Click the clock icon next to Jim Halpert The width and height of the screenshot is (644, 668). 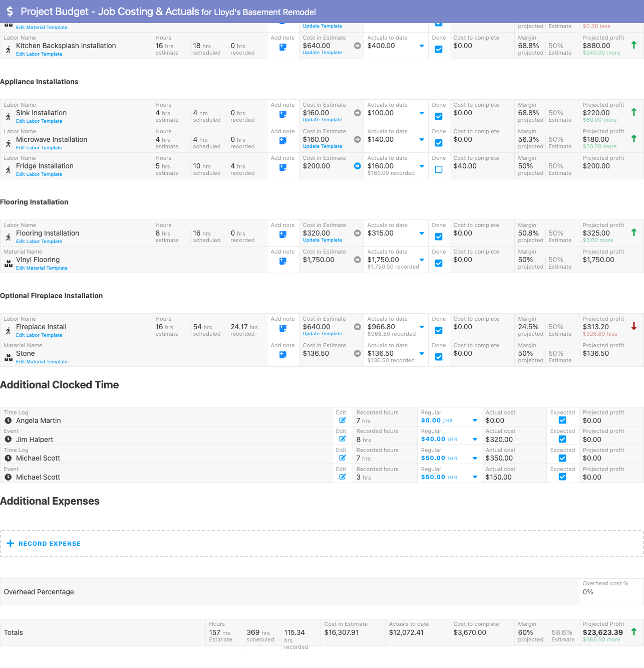click(x=8, y=439)
